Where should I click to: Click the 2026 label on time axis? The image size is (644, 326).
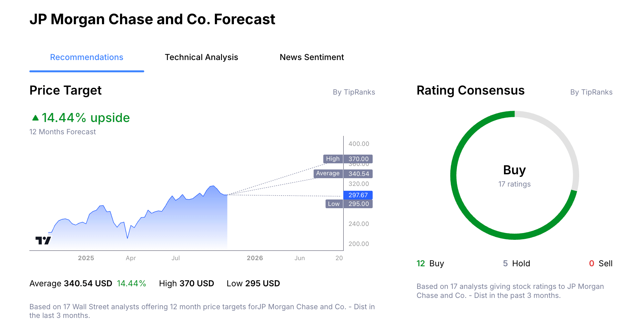tap(255, 258)
